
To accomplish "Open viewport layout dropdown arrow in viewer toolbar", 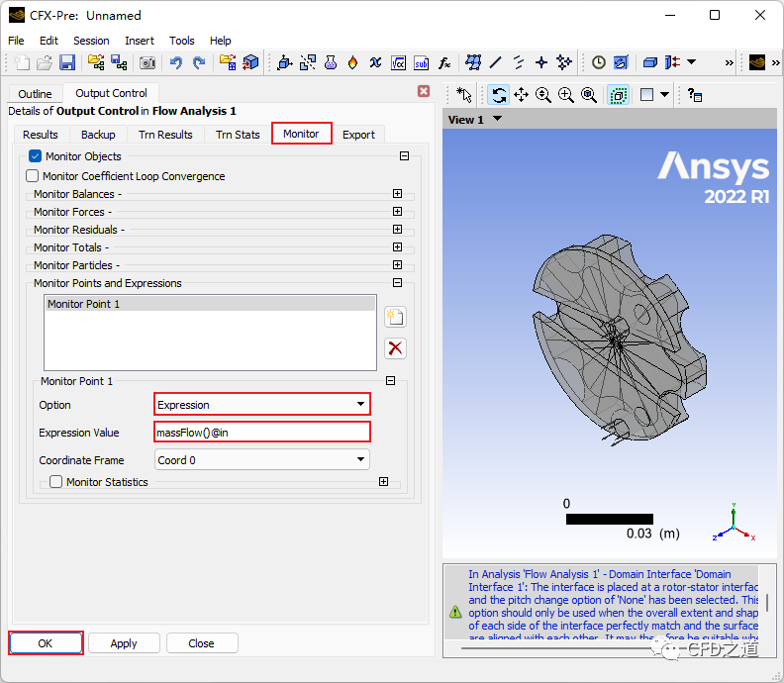I will point(664,94).
